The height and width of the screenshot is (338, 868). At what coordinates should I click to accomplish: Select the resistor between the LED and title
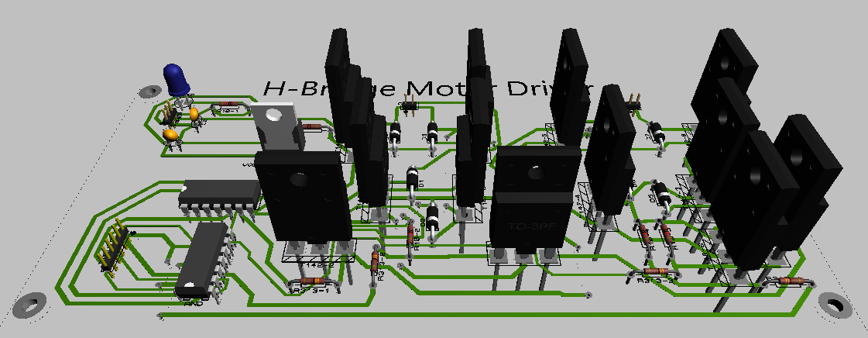(228, 104)
